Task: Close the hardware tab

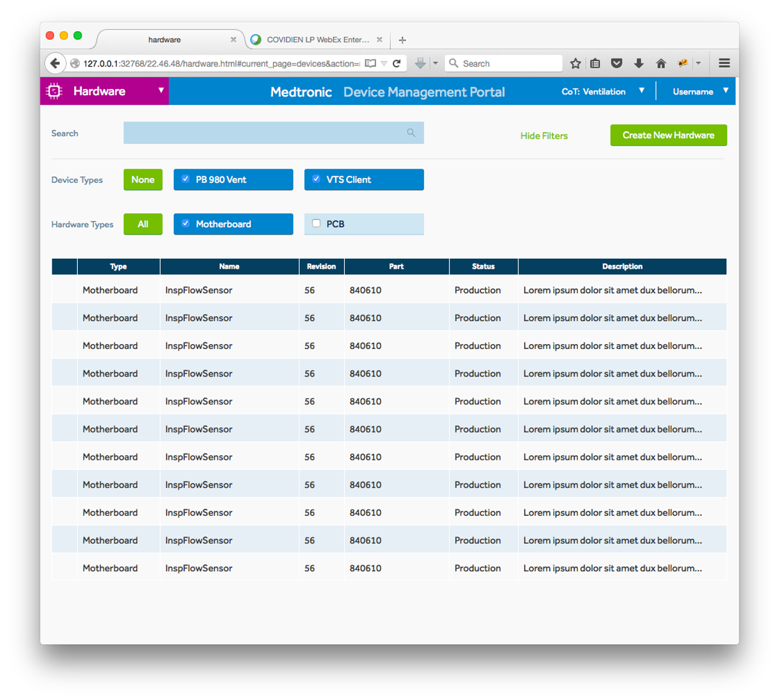Action: (233, 39)
